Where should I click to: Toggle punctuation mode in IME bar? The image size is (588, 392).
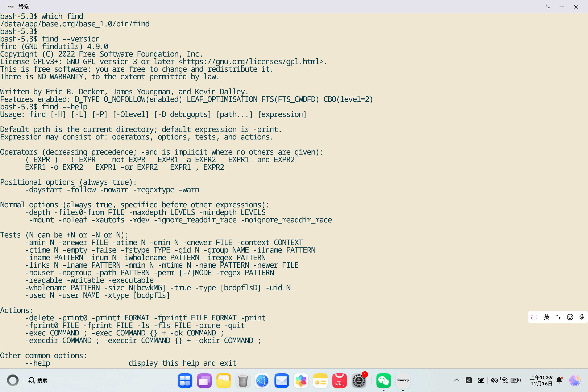558,317
